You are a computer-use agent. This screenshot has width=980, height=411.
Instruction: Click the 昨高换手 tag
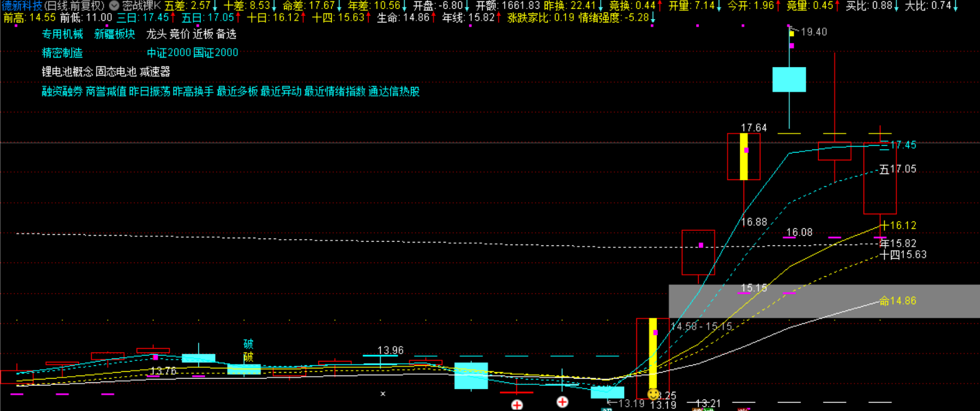coord(193,91)
